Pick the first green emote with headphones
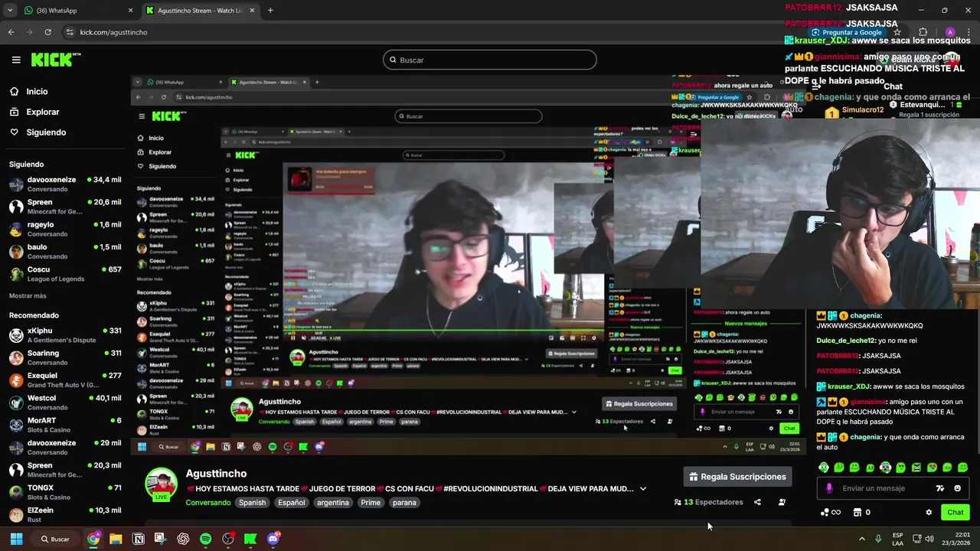980x551 pixels. point(824,467)
